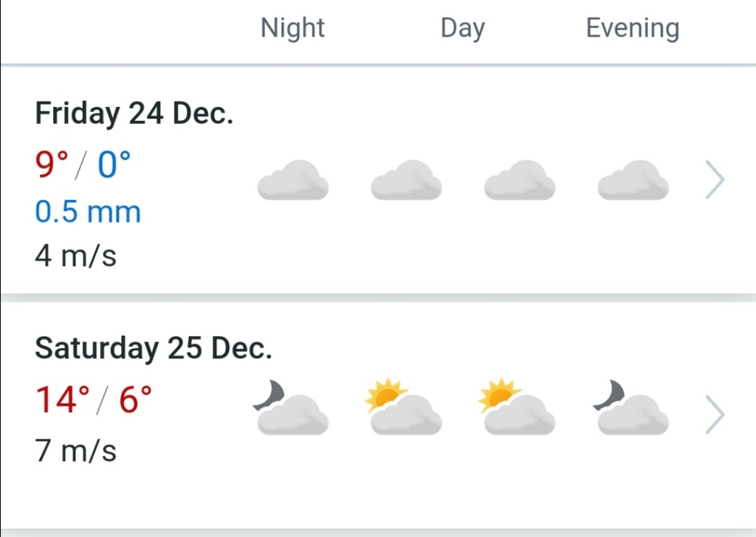Select the Night column header
756x537 pixels.
(x=292, y=28)
